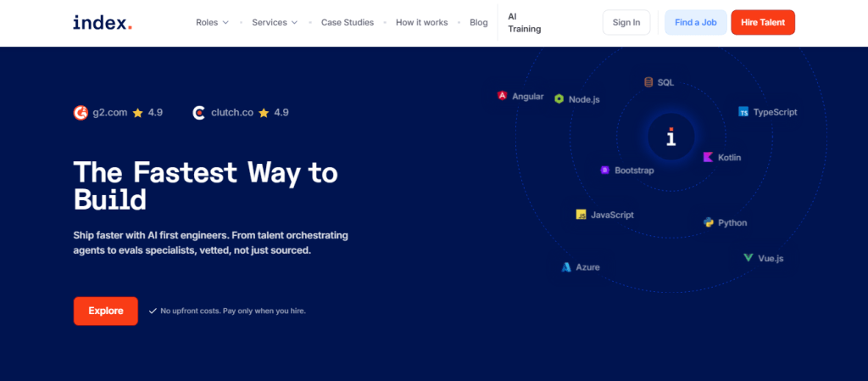Open the Services menu label
Screen dimensions: 868x381
coord(270,23)
